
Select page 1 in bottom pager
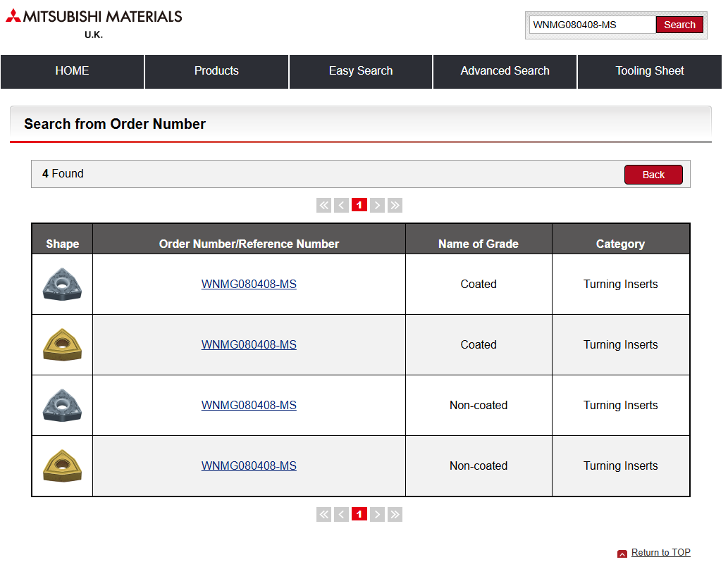359,514
